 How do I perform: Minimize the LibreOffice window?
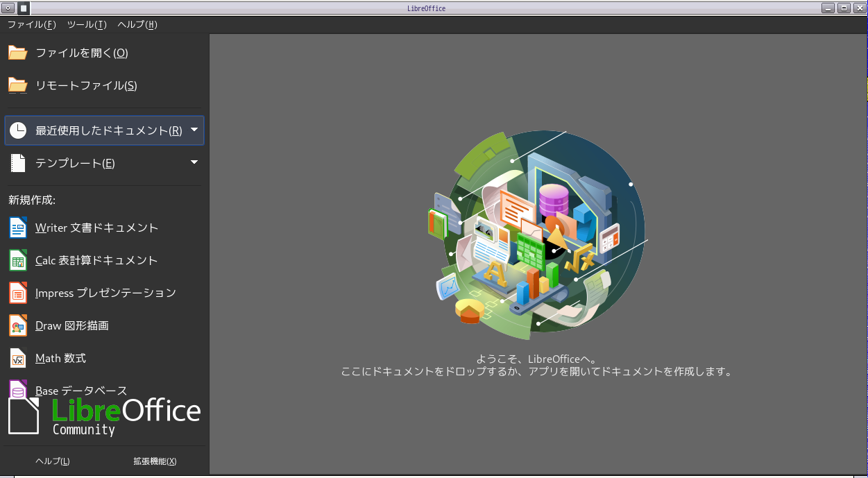(828, 8)
